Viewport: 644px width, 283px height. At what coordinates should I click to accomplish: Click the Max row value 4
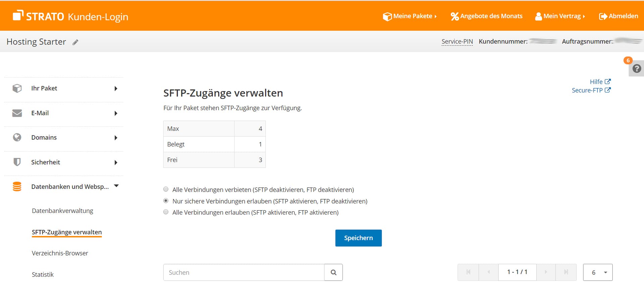tap(260, 128)
